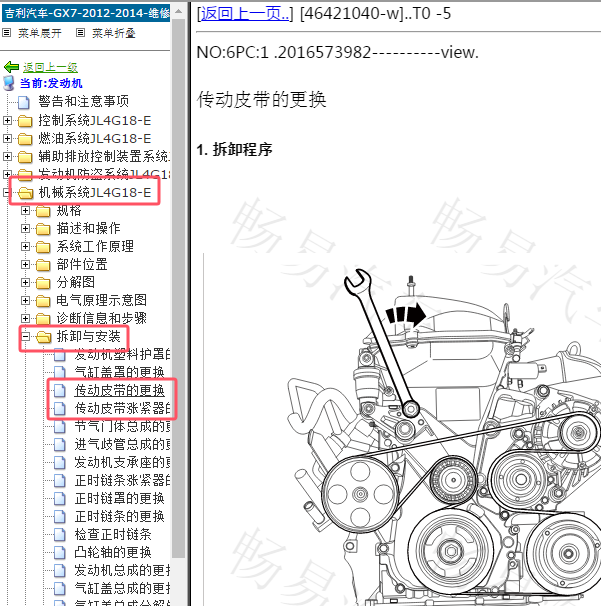This screenshot has height=606, width=601.
Task: Open the 正时链条张紧器 page
Action: point(122,480)
